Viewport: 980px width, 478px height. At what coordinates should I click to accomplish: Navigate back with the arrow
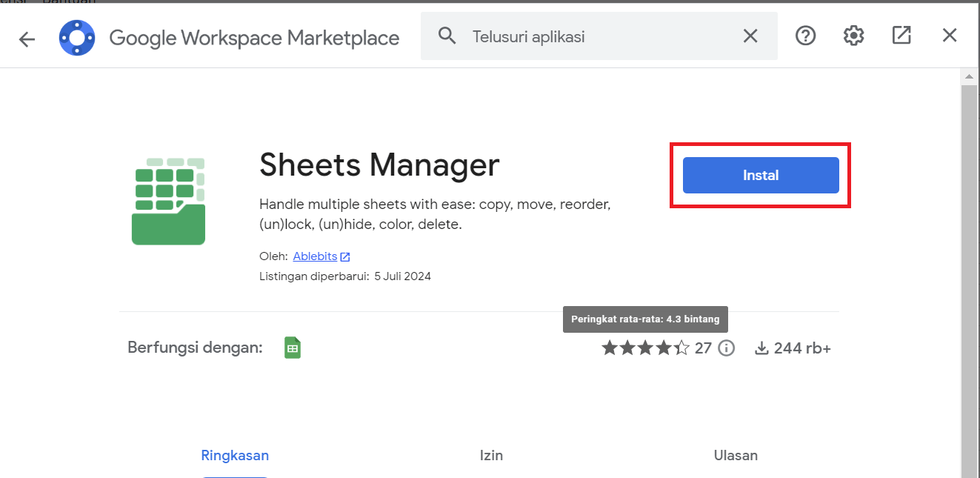27,39
